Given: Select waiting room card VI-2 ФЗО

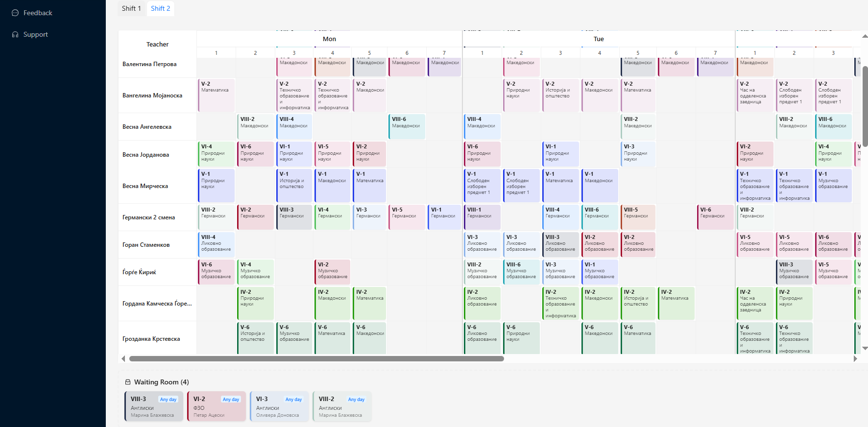Looking at the screenshot, I should tap(217, 406).
